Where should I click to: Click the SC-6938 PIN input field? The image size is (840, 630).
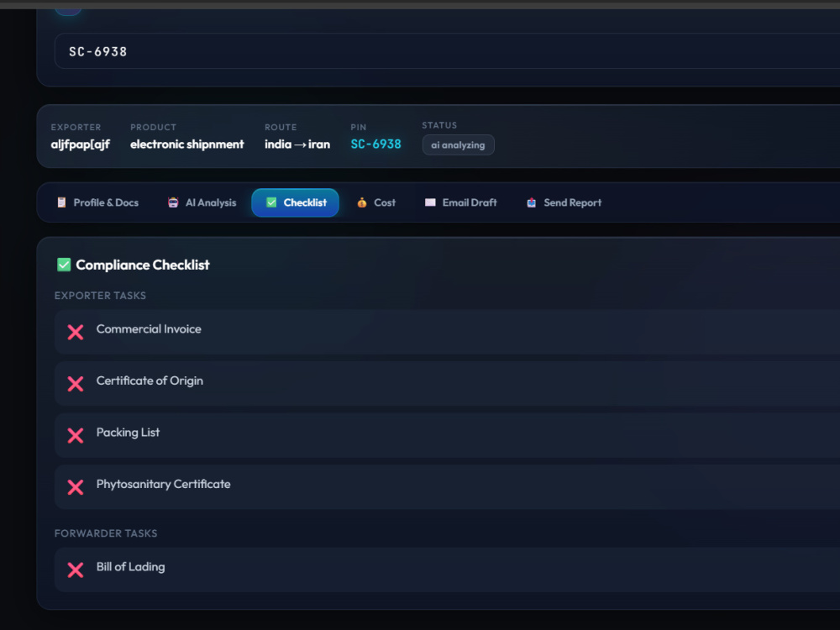pos(447,51)
